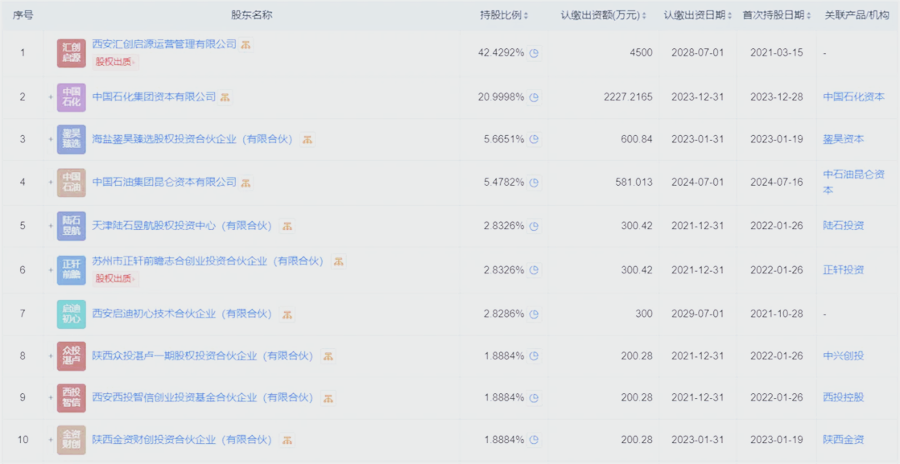Open 天津陆石昱航股权投资中心 link

coord(182,226)
